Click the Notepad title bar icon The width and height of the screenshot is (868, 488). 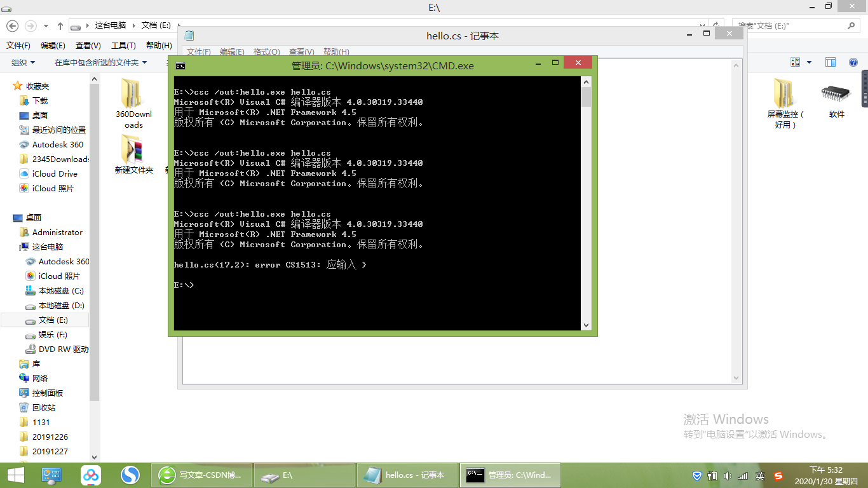click(189, 36)
